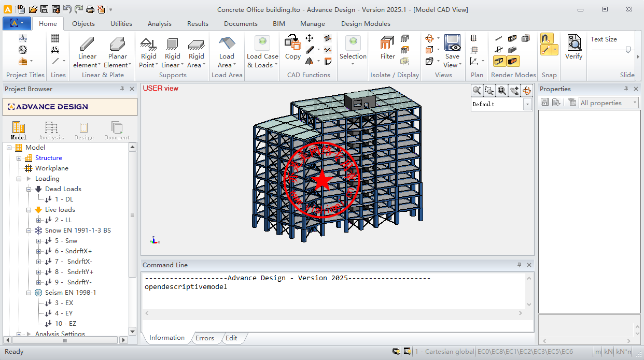The height and width of the screenshot is (360, 644).
Task: Click the orbit rotate icon in viewport toolbar
Action: [x=527, y=91]
